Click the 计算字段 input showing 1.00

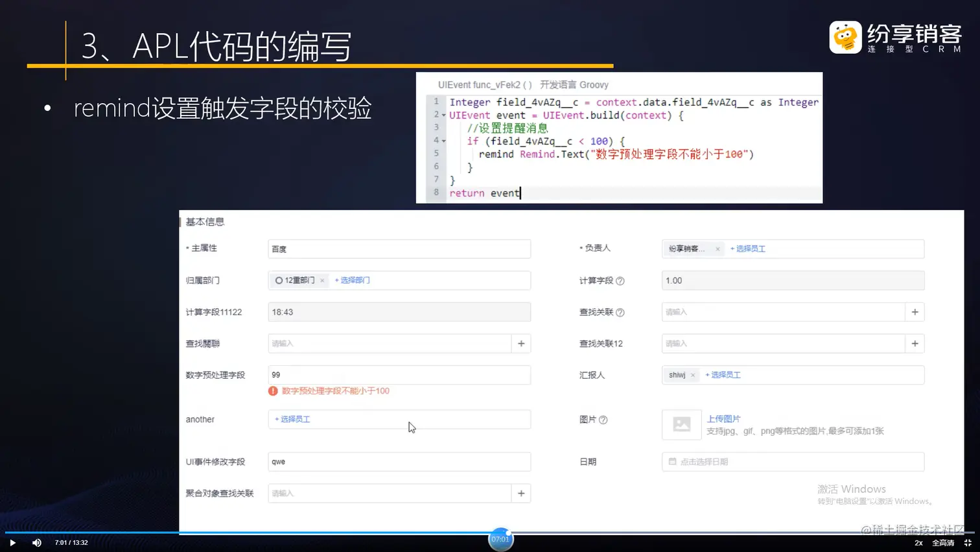click(793, 281)
